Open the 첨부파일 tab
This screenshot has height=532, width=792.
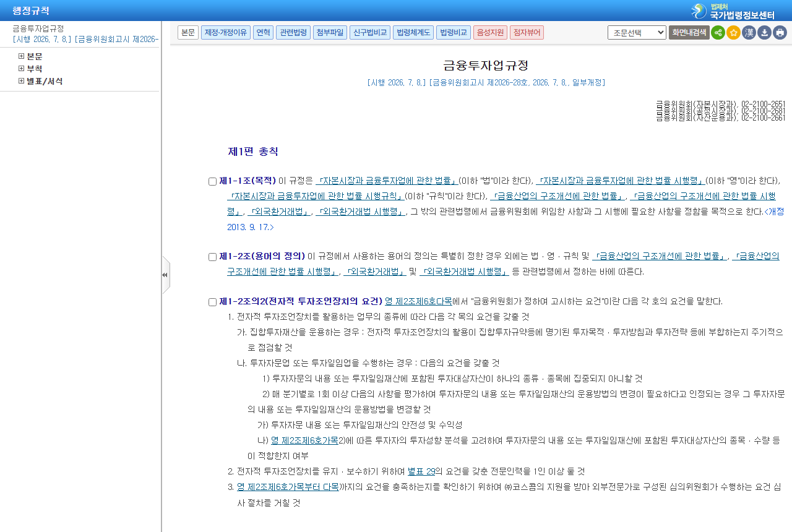(x=330, y=33)
